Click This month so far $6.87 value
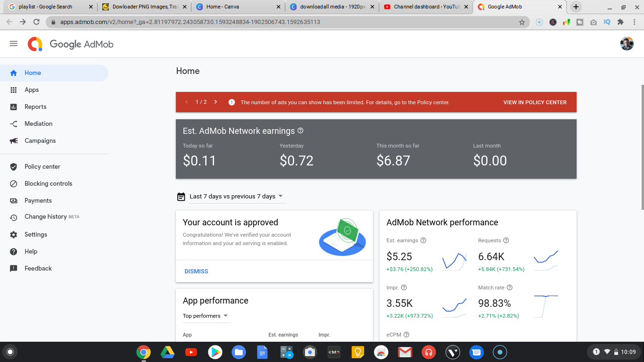Viewport: 644px width, 362px height. (x=393, y=161)
